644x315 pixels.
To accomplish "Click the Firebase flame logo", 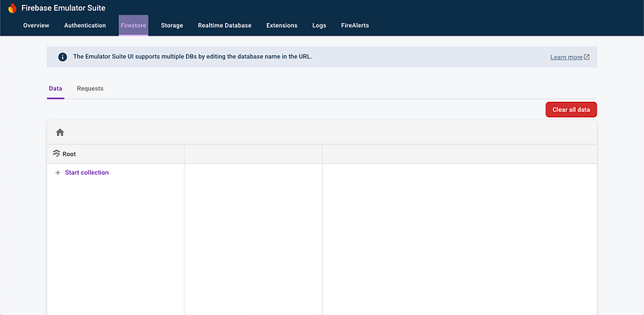I will (13, 8).
